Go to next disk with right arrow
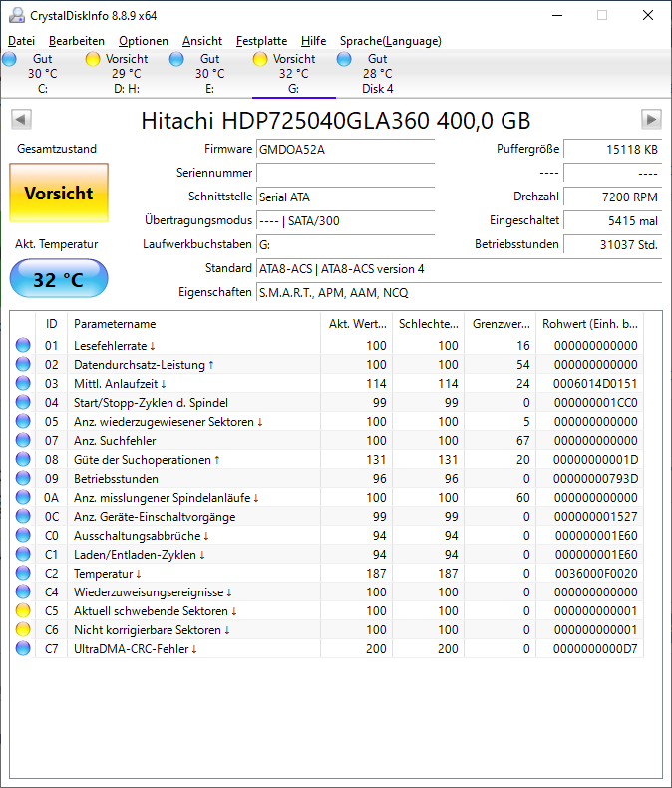This screenshot has width=672, height=788. [x=651, y=119]
